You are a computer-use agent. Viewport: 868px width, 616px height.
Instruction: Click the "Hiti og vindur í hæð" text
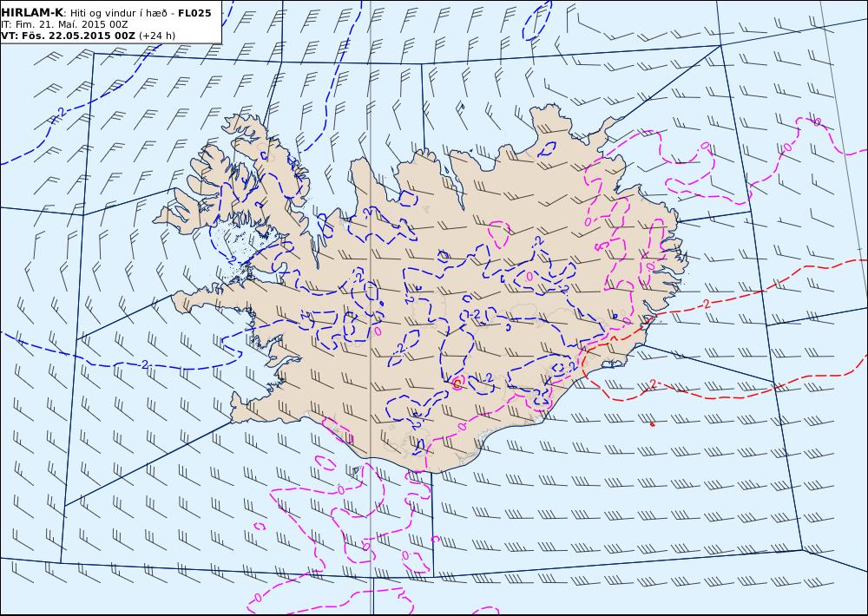(x=120, y=13)
